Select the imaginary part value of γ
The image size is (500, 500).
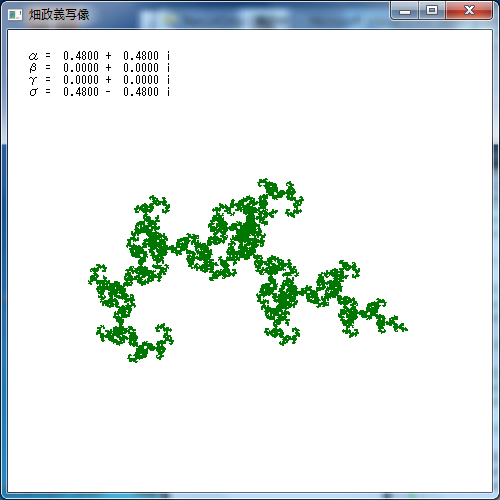141,80
